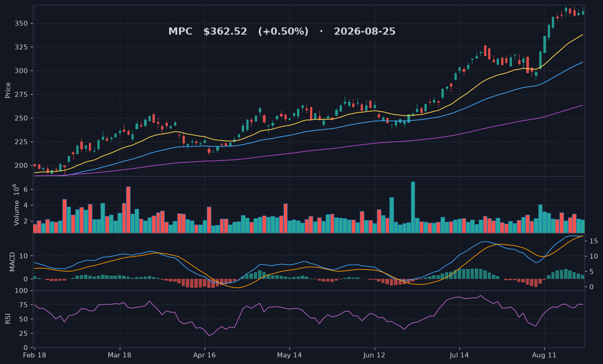Select the Price axis label
The width and height of the screenshot is (603, 364).
coord(8,90)
